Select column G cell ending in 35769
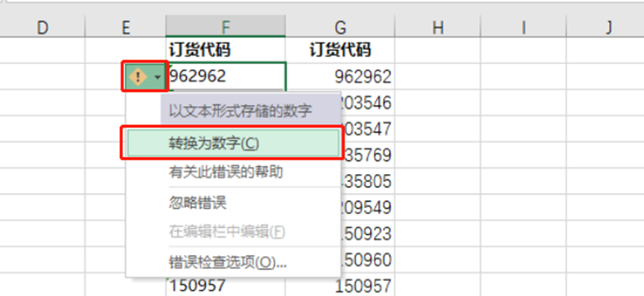 pos(368,155)
